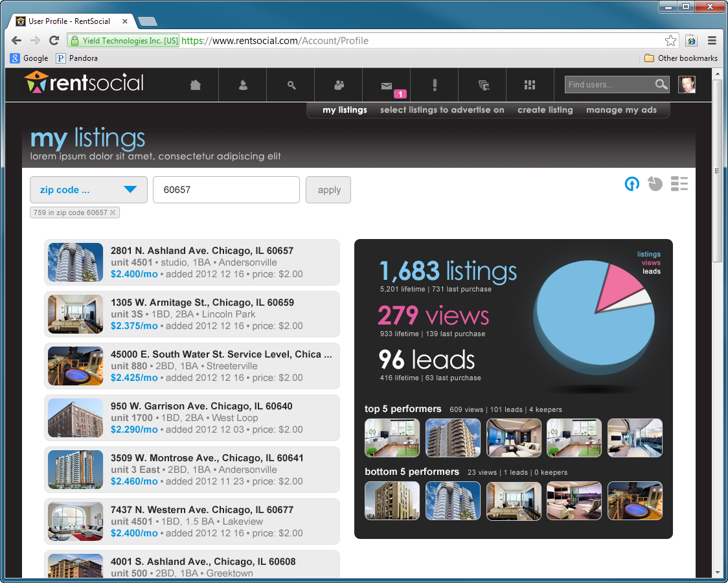Click the Find users magnifier icon

(661, 84)
